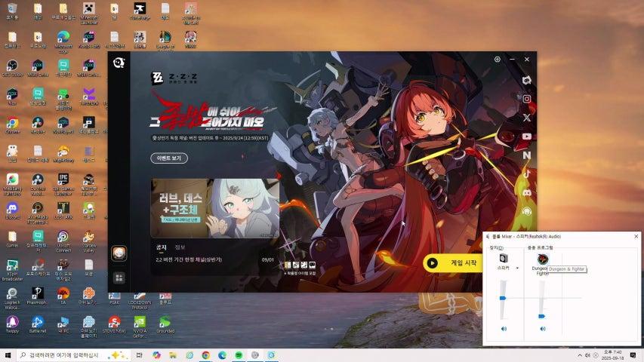Mute Dungeon & Fighter in Volume Mixer
Screen dimensions: 644x362
(x=543, y=329)
